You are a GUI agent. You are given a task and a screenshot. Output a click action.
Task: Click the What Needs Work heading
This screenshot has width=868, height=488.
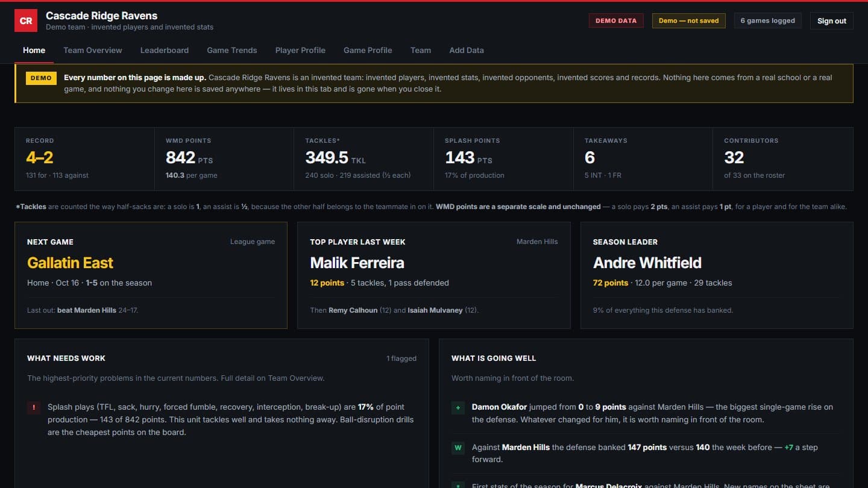[x=66, y=358]
